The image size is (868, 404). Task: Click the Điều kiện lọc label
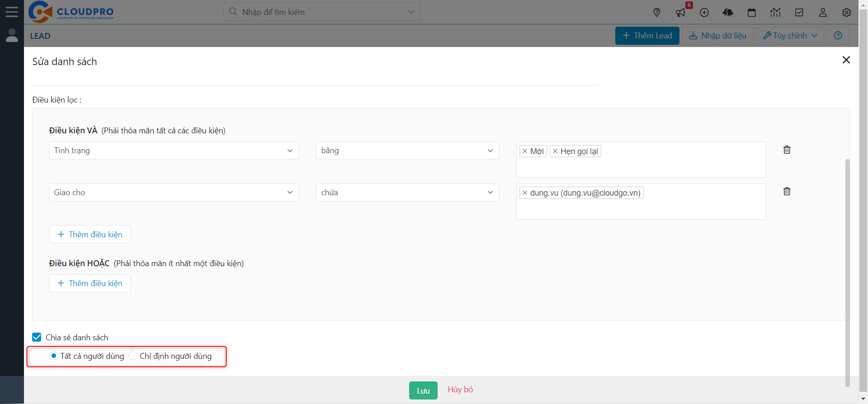(x=57, y=100)
